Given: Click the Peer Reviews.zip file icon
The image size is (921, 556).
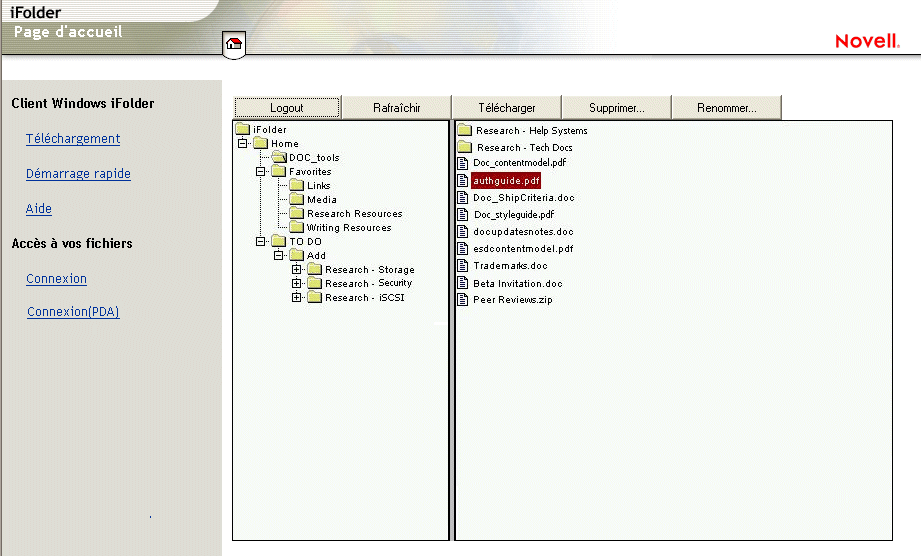Looking at the screenshot, I should (463, 300).
